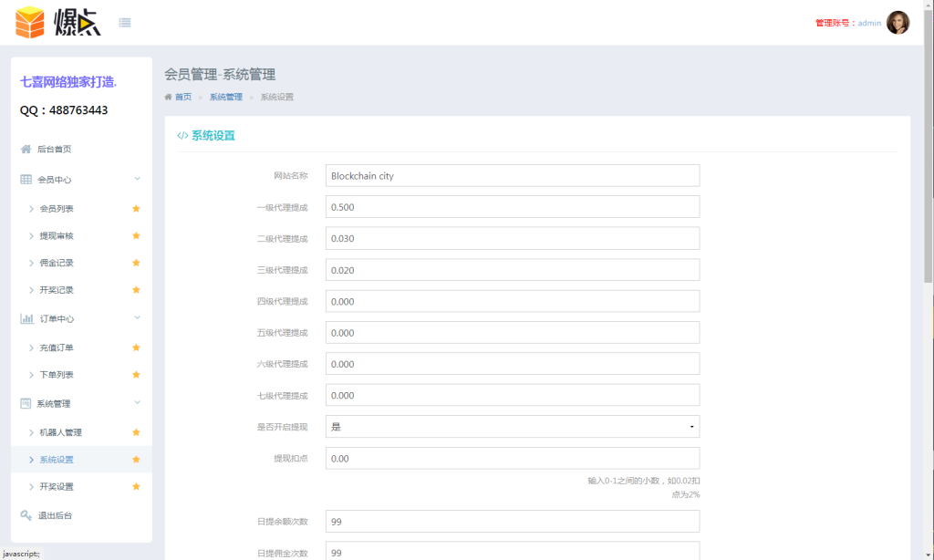
Task: Click the 网站名称 input field
Action: (512, 175)
